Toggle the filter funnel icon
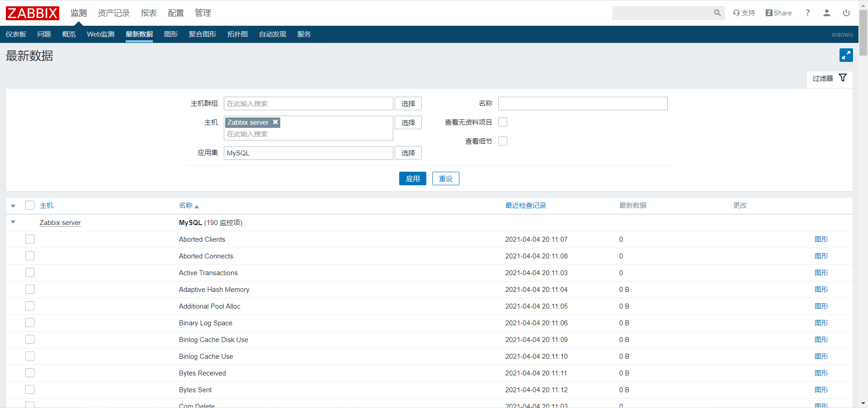The height and width of the screenshot is (408, 868). click(x=843, y=78)
